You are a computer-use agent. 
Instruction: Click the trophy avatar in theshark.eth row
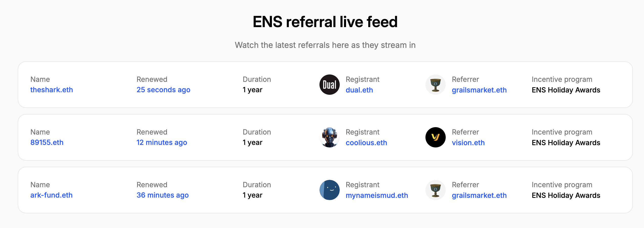tap(435, 85)
